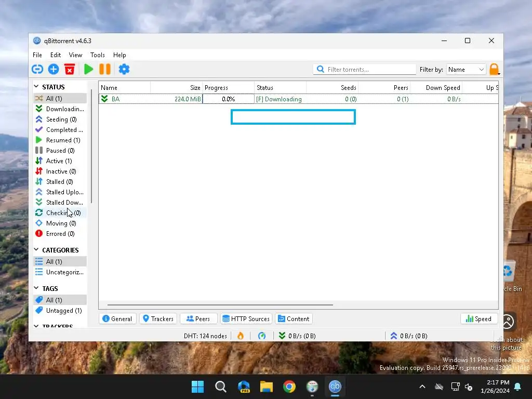The image size is (532, 399).
Task: Filter by Completed status
Action: pyautogui.click(x=60, y=129)
